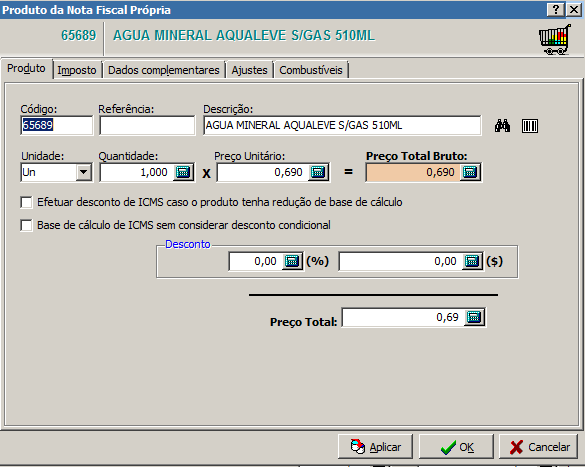Click the Referência input field
Screen dimensions: 585x467
[x=147, y=125]
